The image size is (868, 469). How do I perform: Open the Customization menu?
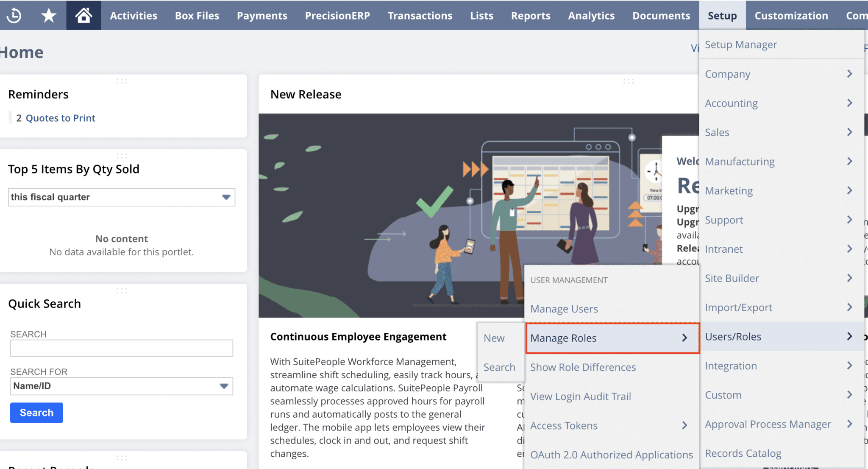pos(791,15)
